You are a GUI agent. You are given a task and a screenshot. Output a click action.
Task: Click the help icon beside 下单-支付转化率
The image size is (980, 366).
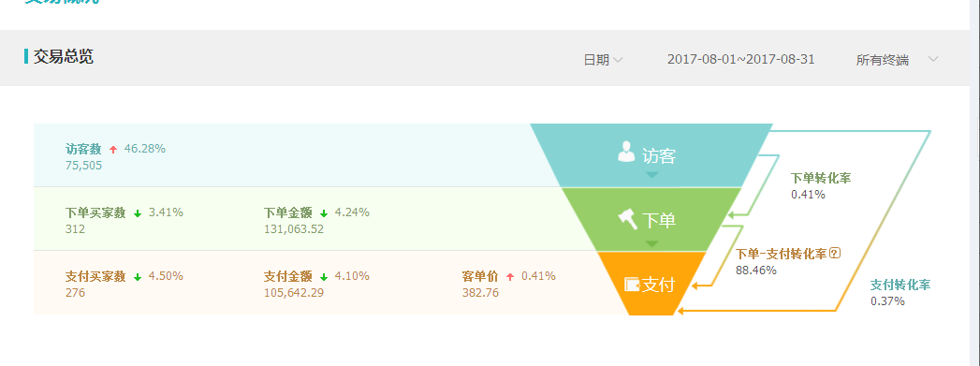point(834,253)
